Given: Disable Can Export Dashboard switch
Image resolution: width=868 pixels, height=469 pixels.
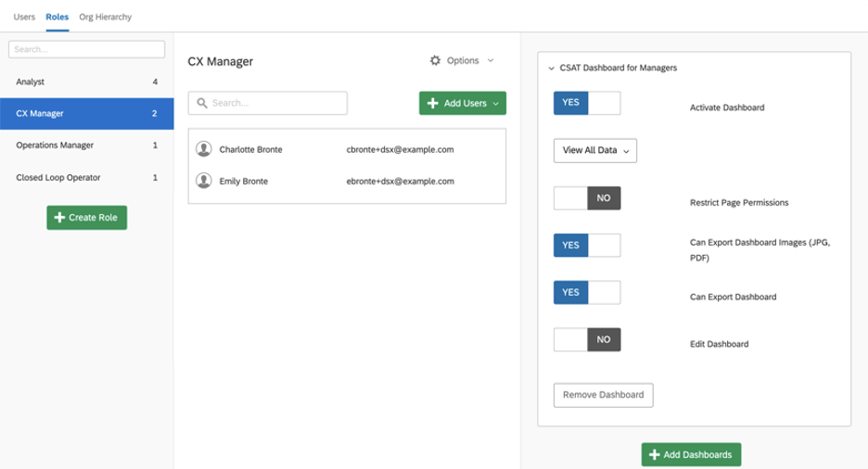Looking at the screenshot, I should 587,293.
